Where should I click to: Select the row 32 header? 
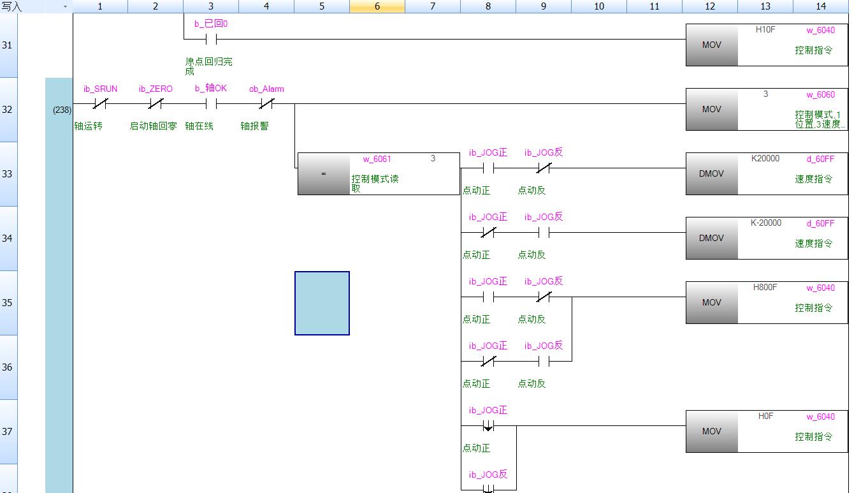point(8,110)
